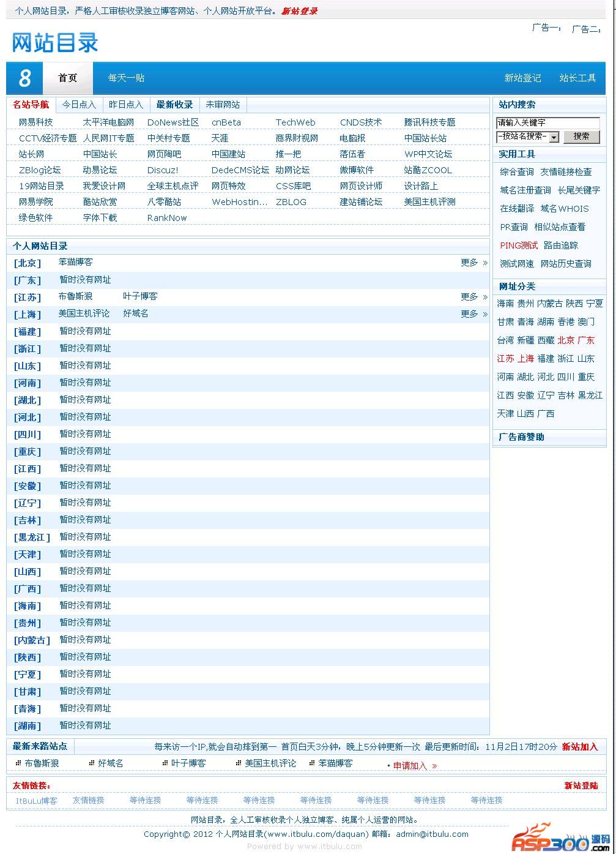Open the ItBuLu博客 friend link
Image resolution: width=616 pixels, height=854 pixels.
click(37, 801)
